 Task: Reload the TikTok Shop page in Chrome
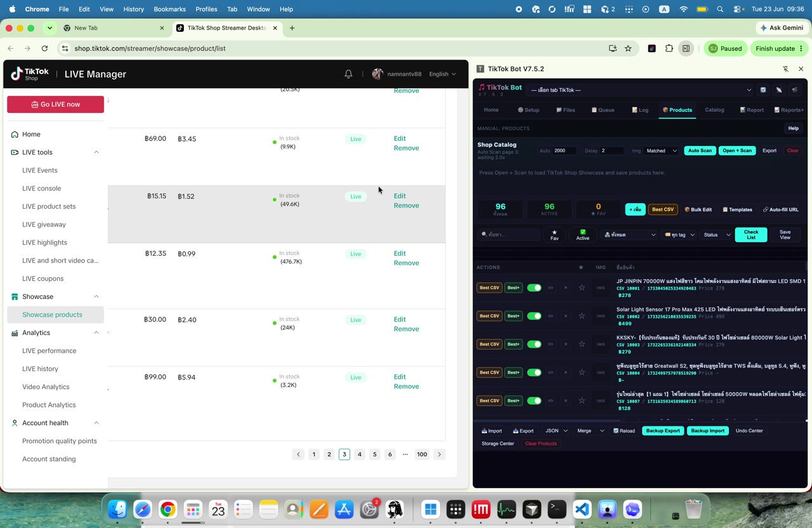click(x=44, y=48)
